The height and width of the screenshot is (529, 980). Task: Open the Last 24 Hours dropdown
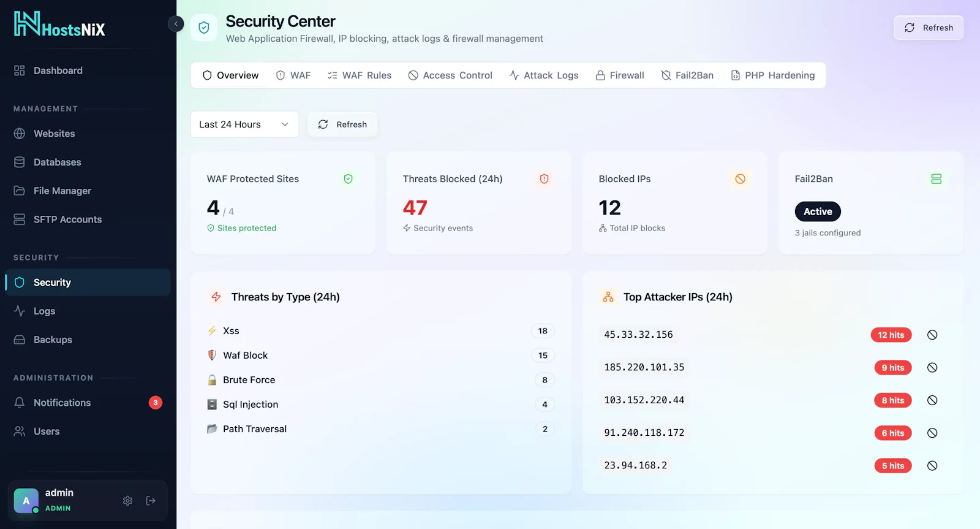pyautogui.click(x=244, y=124)
